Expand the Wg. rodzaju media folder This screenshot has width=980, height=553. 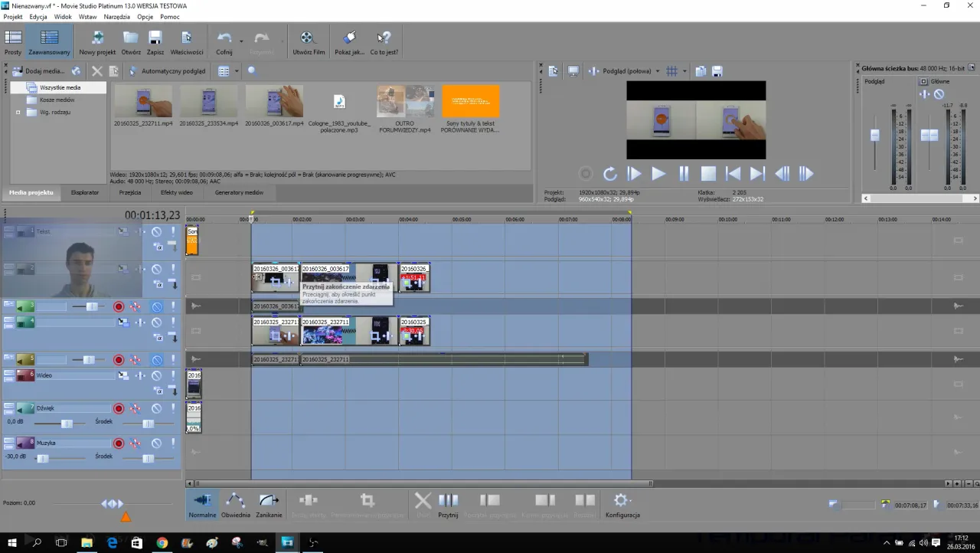pos(18,112)
